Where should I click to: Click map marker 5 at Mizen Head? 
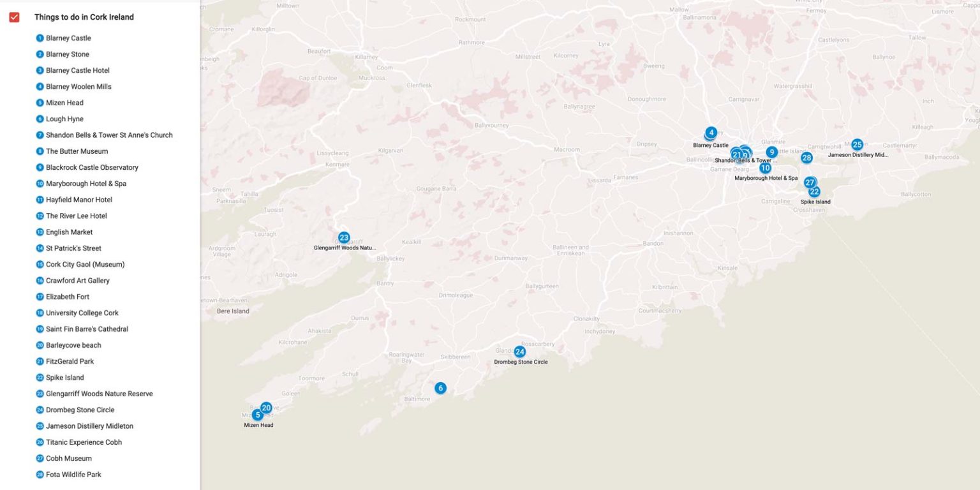coord(258,415)
